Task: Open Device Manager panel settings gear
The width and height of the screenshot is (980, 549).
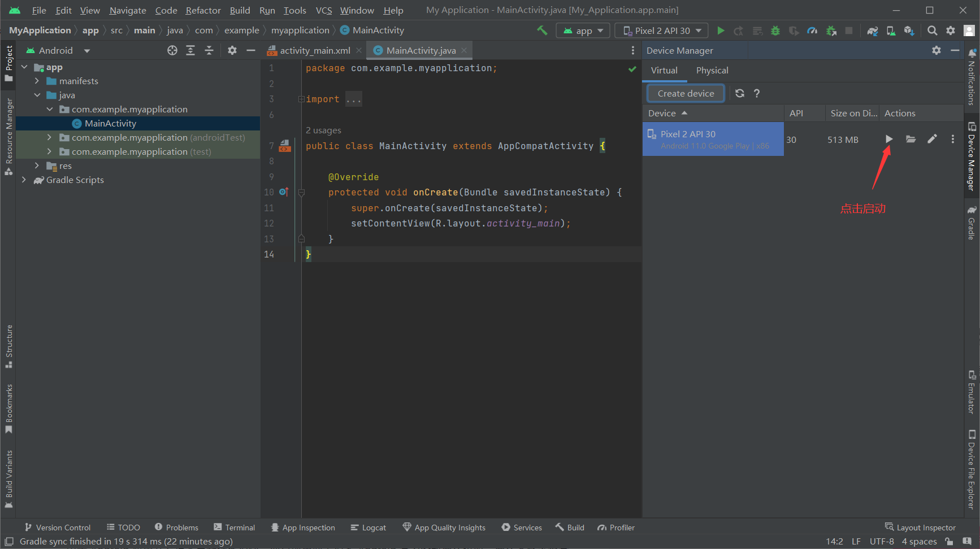Action: click(x=936, y=50)
